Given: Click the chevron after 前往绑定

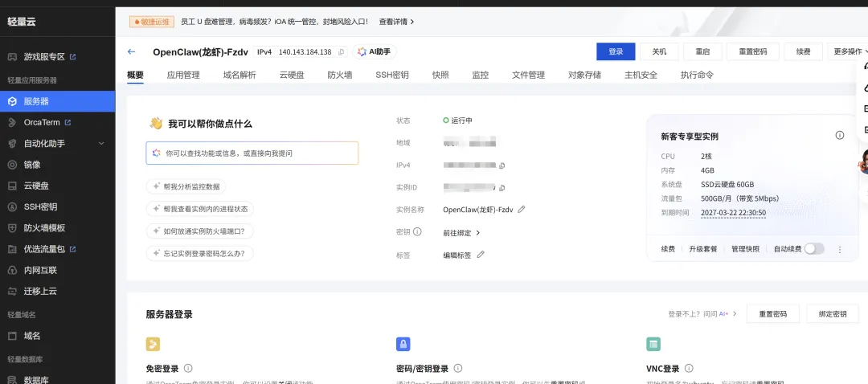Looking at the screenshot, I should [x=477, y=233].
